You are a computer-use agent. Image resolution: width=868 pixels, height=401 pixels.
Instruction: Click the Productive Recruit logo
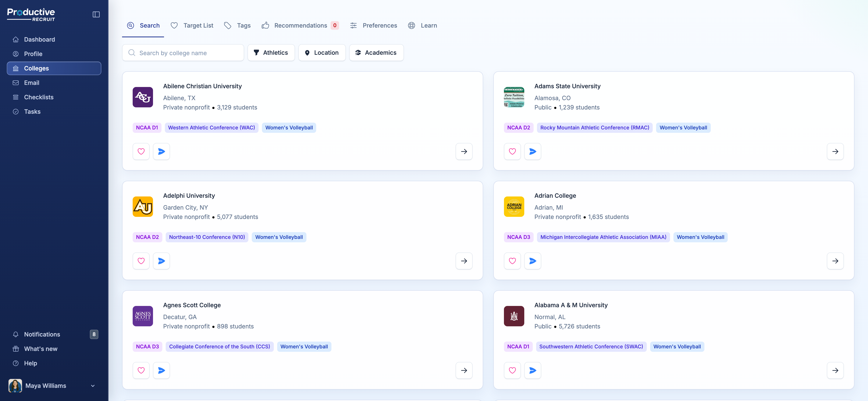[31, 15]
